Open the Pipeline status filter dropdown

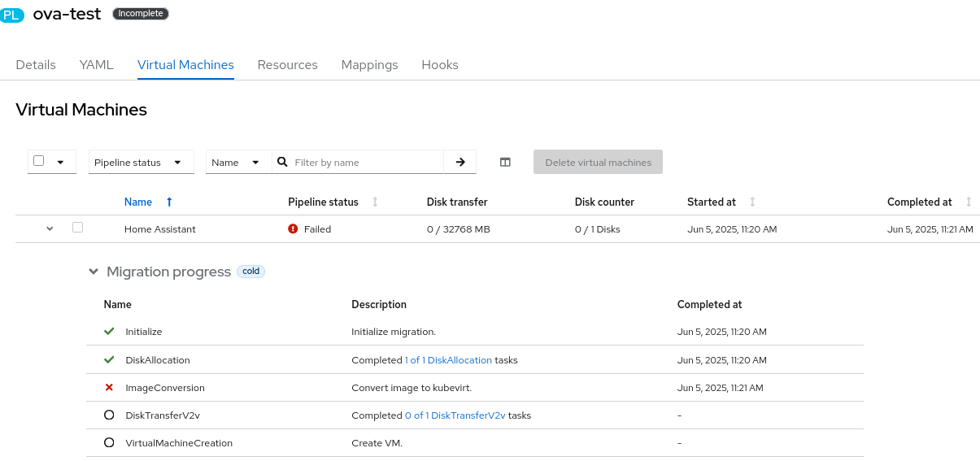141,162
